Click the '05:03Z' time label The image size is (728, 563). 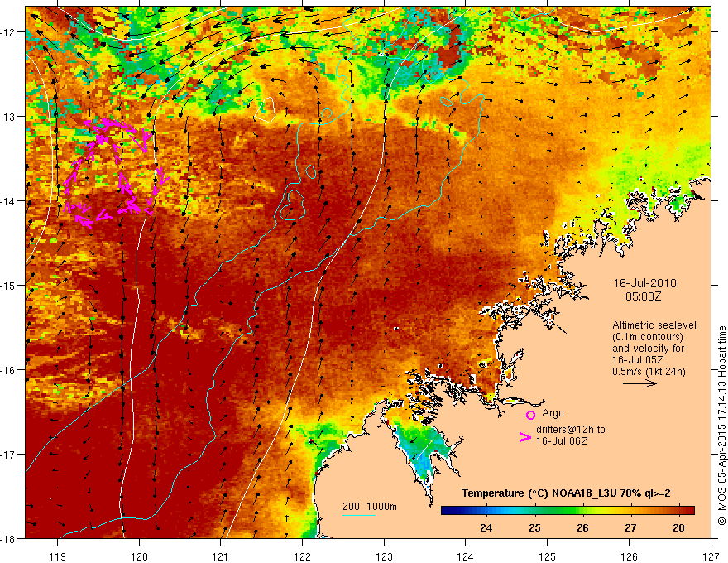point(643,296)
